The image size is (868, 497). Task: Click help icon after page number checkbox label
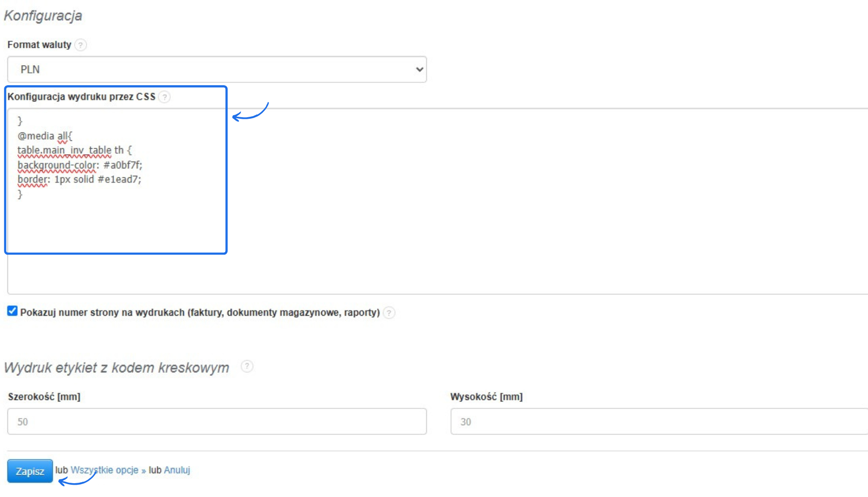click(x=389, y=313)
